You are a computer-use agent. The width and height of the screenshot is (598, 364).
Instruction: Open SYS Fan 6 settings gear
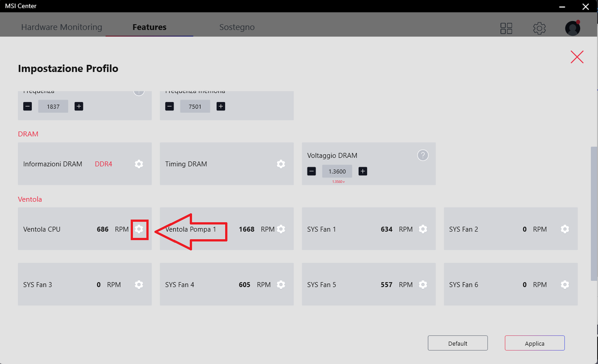pos(565,285)
